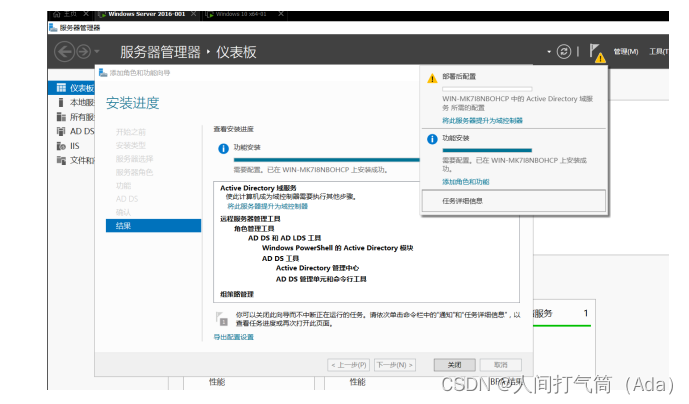The height and width of the screenshot is (404, 689).
Task: Click the Windows Server 2016-001 VM tab
Action: pos(147,14)
